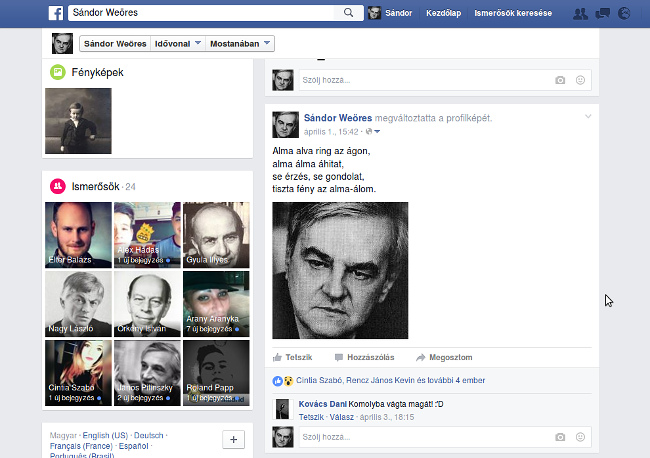The height and width of the screenshot is (458, 650).
Task: Click the like and wow reaction icons
Action: pos(283,380)
